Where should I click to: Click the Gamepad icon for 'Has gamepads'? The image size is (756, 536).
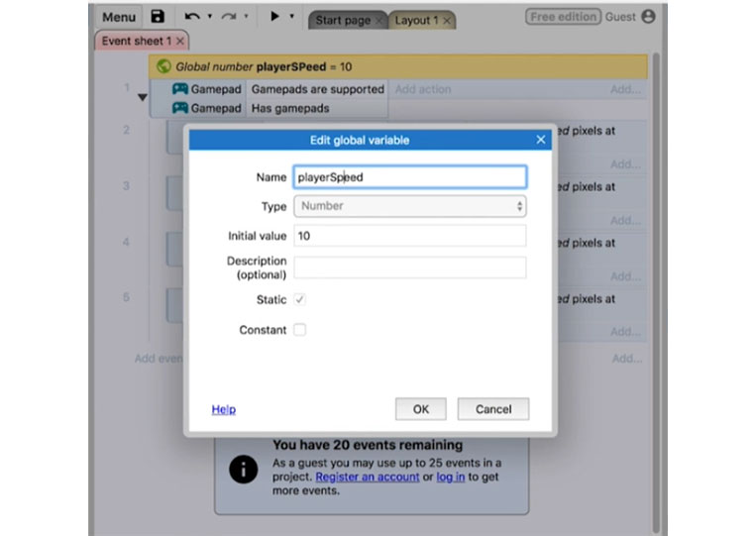180,107
